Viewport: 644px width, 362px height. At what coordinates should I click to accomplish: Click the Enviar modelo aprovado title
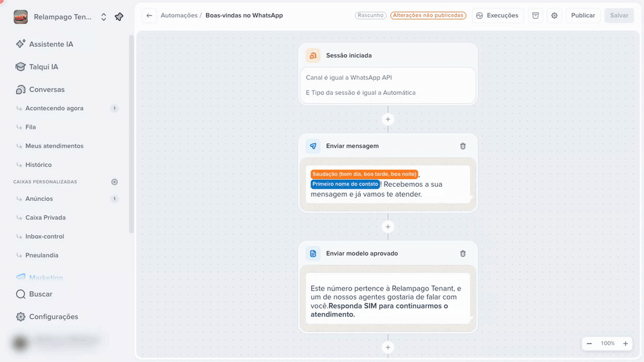362,254
